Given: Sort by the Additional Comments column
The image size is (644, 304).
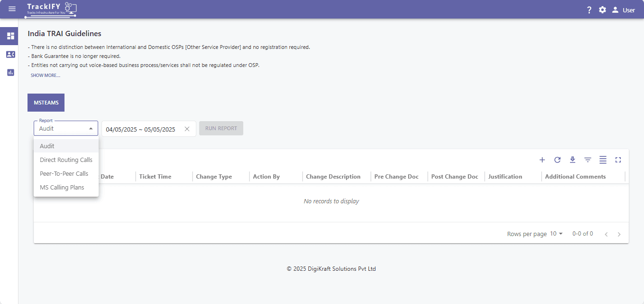Looking at the screenshot, I should 575,177.
